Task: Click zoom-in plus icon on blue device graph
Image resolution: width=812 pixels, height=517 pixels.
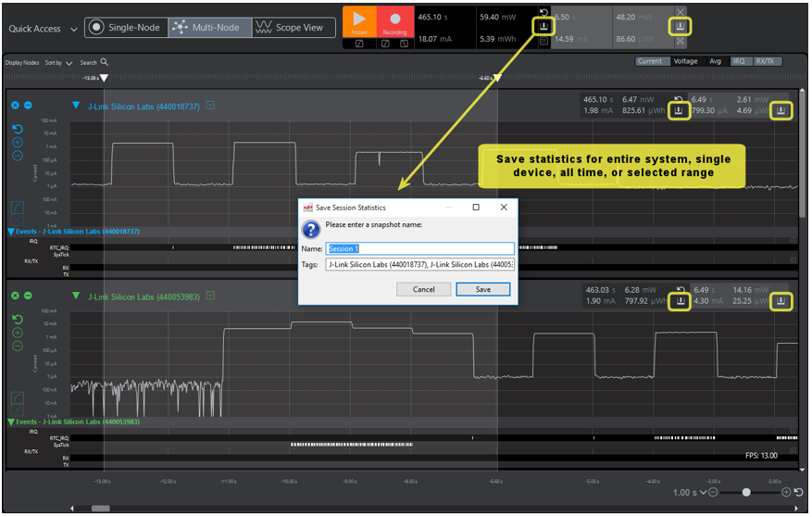Action: click(x=18, y=144)
